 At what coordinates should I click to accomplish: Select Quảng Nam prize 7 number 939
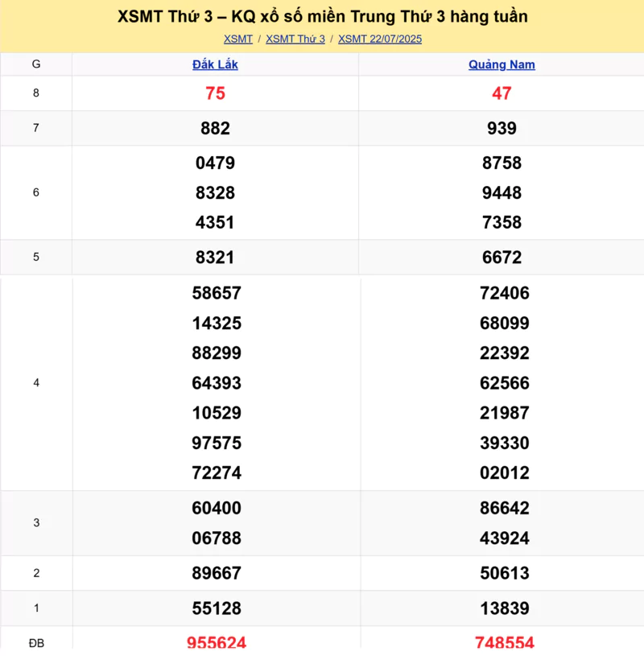502,129
